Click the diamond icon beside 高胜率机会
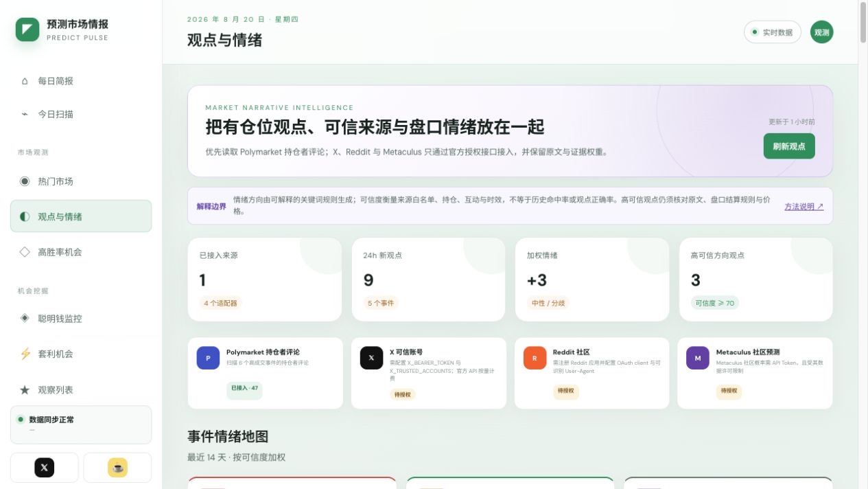Viewport: 868px width, 489px height. click(x=25, y=252)
